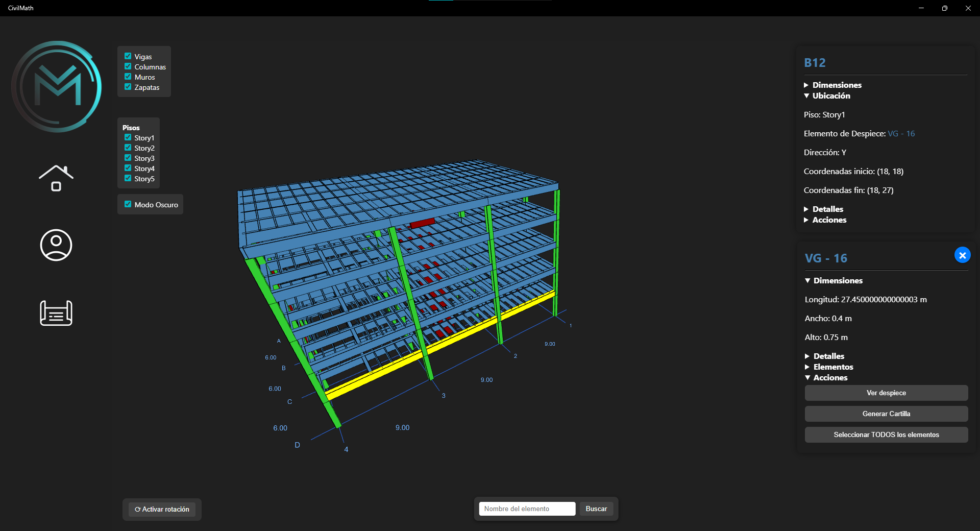Click the Pisos heading
The width and height of the screenshot is (980, 531).
tap(131, 128)
